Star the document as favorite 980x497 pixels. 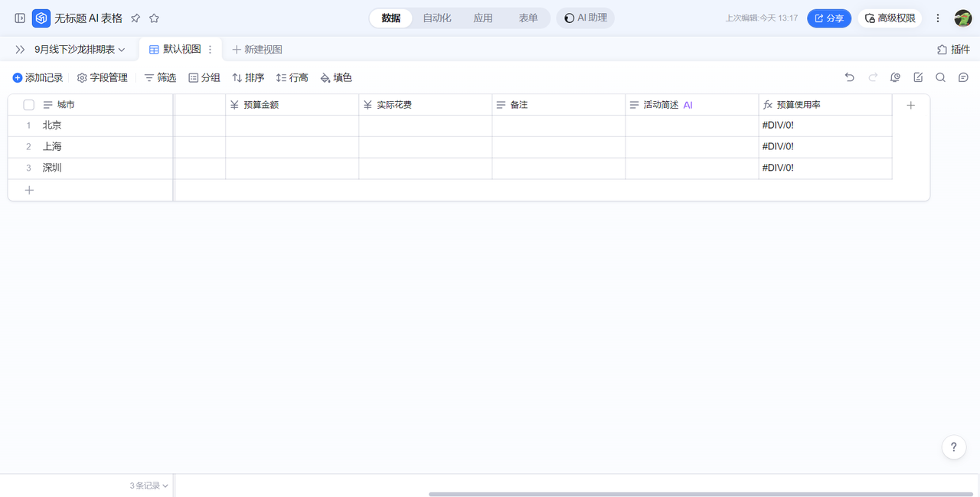[154, 18]
